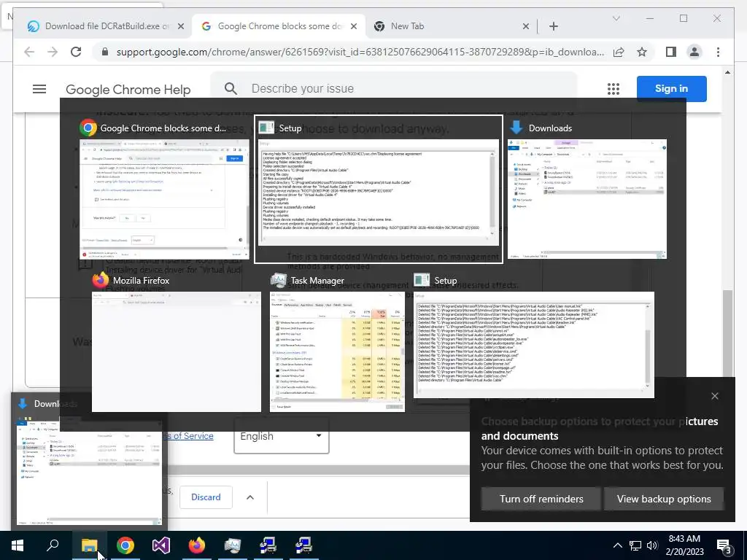
Task: Click the blue Sign in button
Action: pos(671,88)
